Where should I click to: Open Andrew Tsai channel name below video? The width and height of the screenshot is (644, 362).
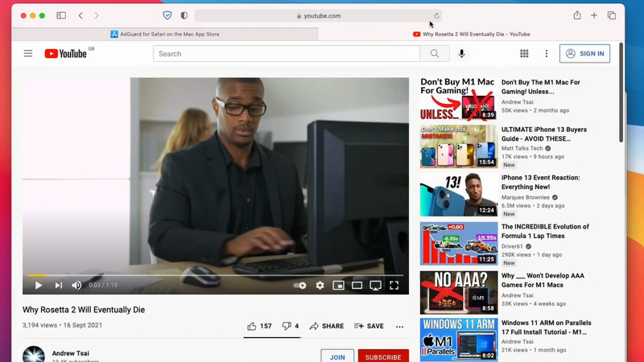coord(71,353)
